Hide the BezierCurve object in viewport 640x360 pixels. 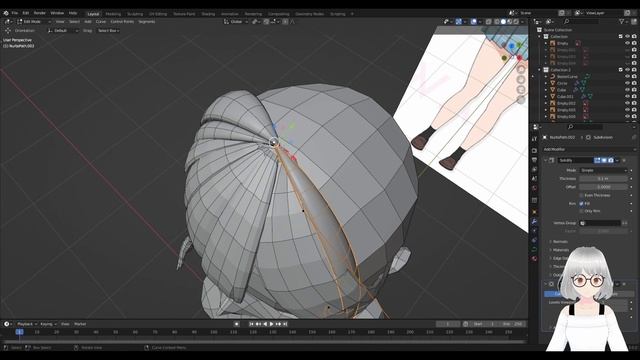(x=628, y=76)
